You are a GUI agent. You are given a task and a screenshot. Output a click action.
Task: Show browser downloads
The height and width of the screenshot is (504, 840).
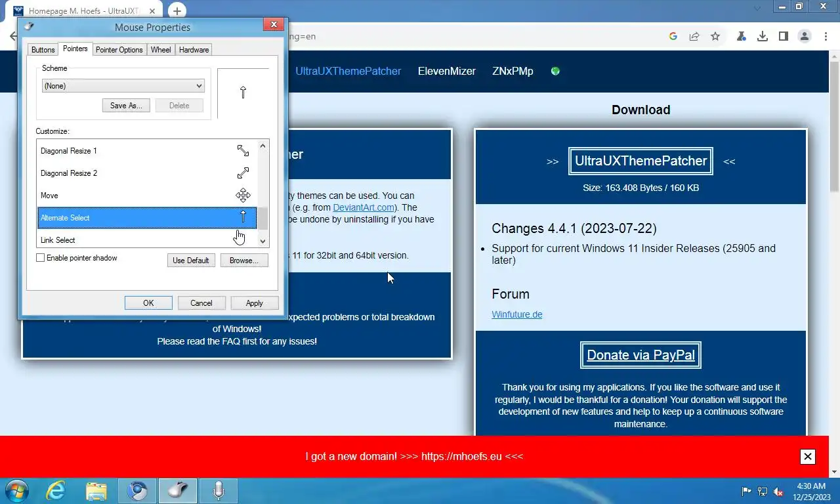(x=763, y=36)
